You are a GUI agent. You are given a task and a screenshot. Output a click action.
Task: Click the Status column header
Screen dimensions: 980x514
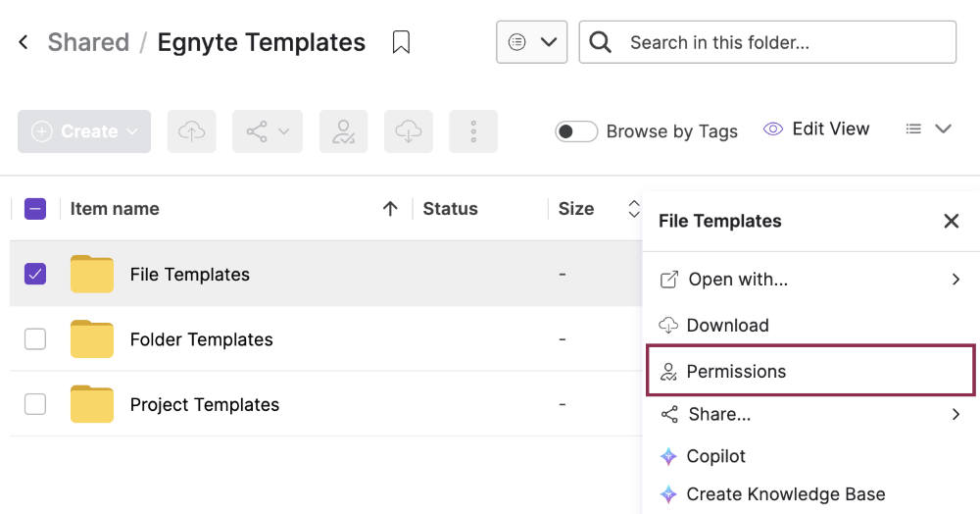450,209
